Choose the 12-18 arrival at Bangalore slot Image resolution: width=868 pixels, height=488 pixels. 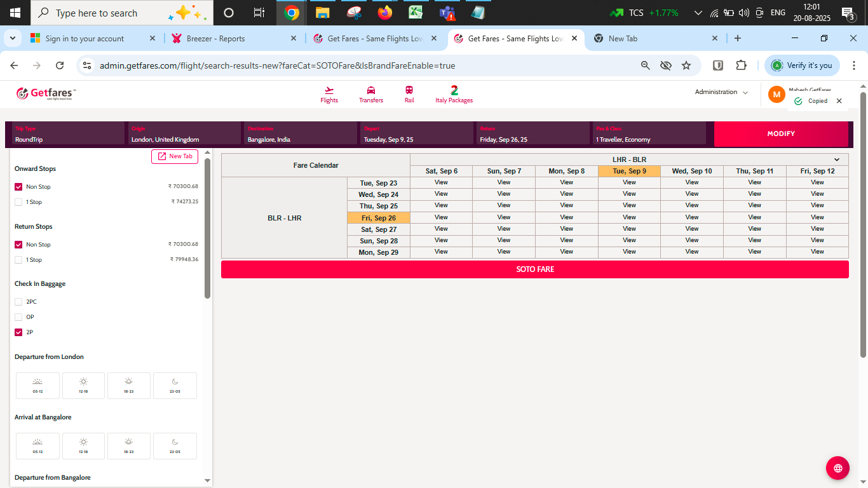83,445
